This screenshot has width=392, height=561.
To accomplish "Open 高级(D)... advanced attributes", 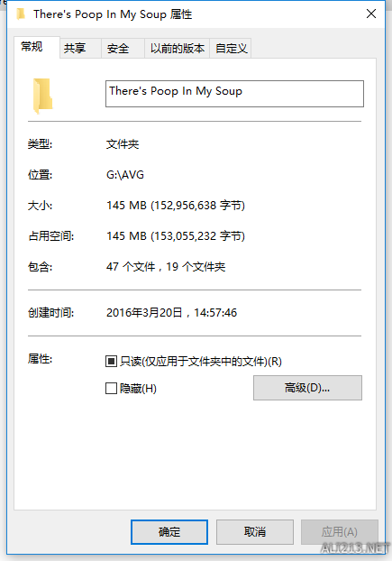I will (307, 388).
